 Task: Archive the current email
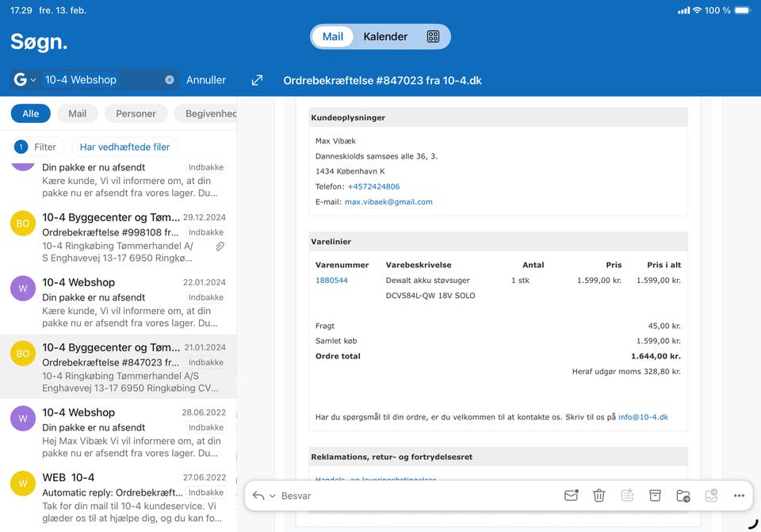click(x=655, y=496)
